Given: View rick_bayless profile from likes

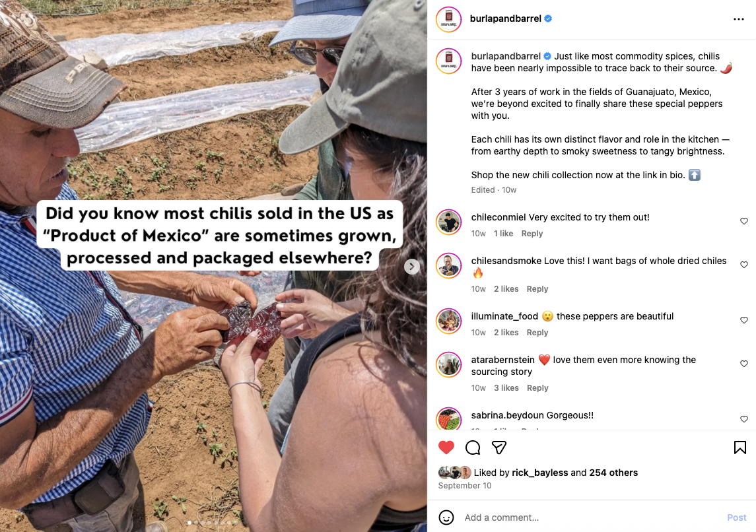Looking at the screenshot, I should pyautogui.click(x=539, y=473).
